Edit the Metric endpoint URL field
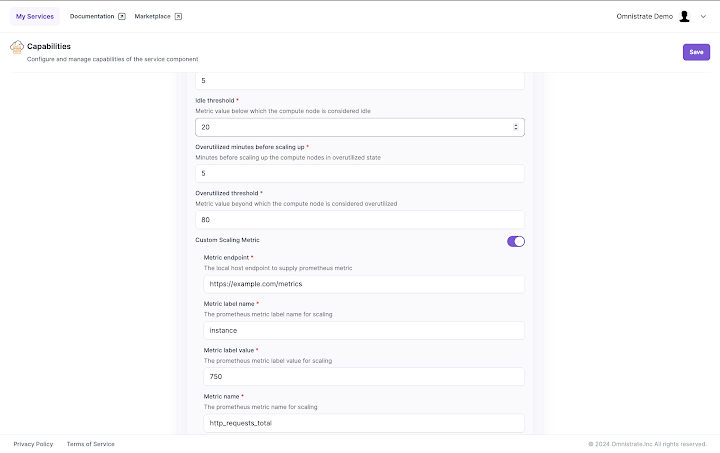 [x=364, y=284]
